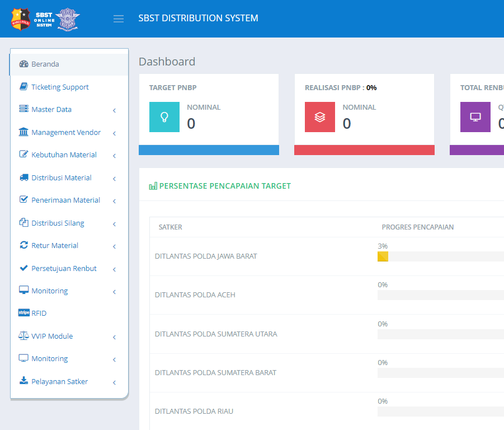504x430 pixels.
Task: Expand the Penerimaan Material chevron
Action: [115, 201]
